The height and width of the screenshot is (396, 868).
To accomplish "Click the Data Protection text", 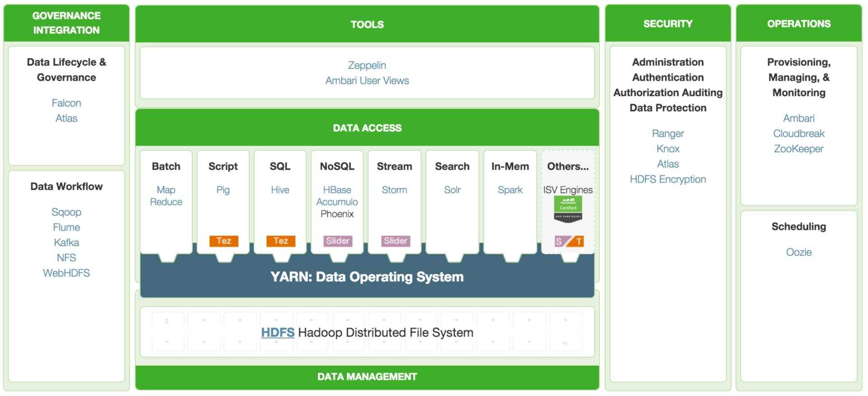I will point(668,108).
